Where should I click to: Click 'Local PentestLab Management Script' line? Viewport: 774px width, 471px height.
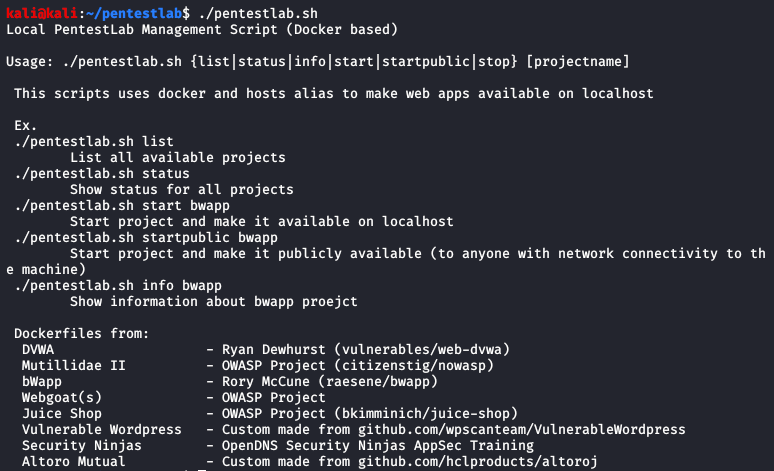202,30
